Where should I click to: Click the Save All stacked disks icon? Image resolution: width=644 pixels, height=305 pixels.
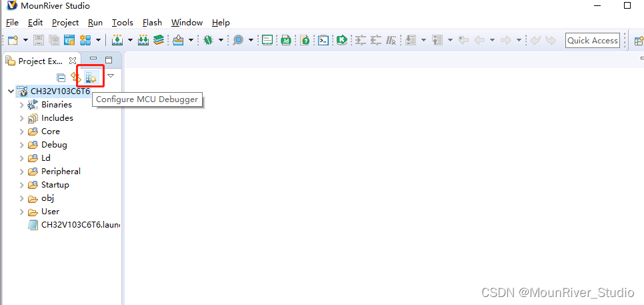tap(54, 40)
